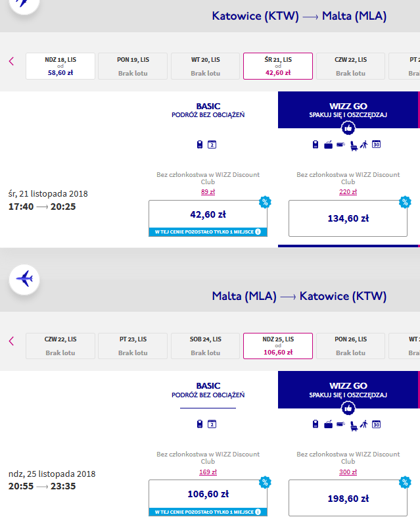Image resolution: width=420 pixels, height=517 pixels.
Task: Click thumbs-up icon under outbound WIZZ GO
Action: tap(348, 128)
